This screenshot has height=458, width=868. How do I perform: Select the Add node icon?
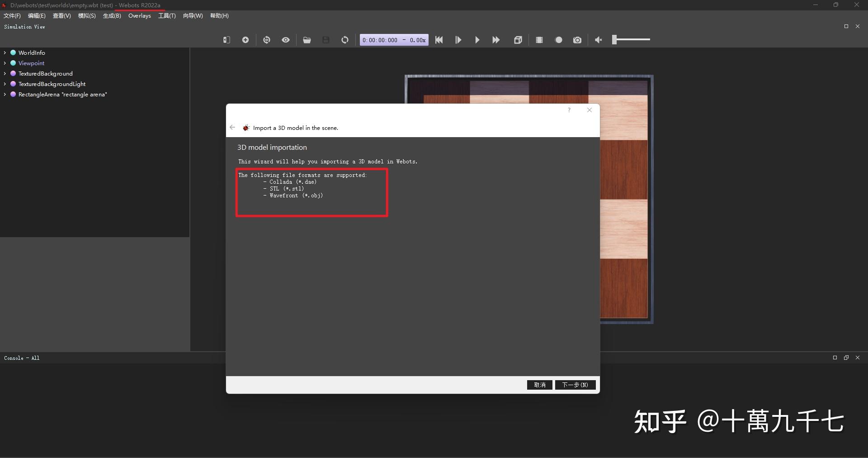[x=245, y=40]
